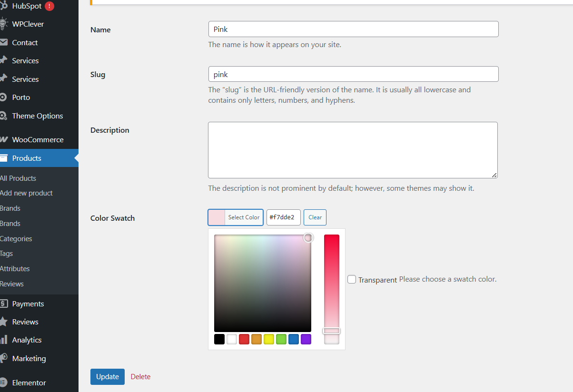Screen dimensions: 573x392
Task: Click the WPClever lightbulb icon
Action: point(3,24)
